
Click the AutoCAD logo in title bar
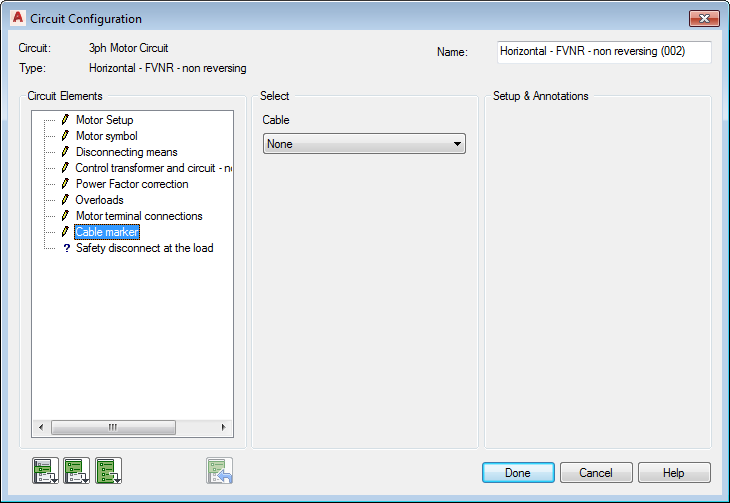(x=18, y=18)
